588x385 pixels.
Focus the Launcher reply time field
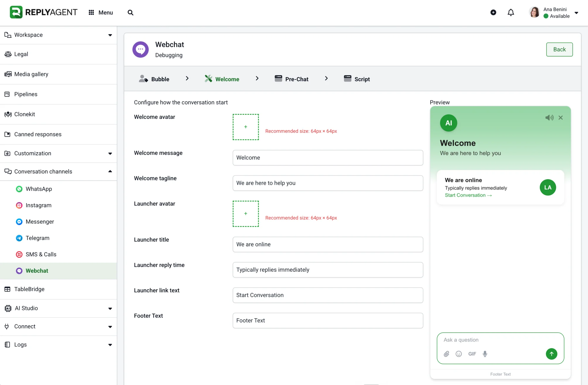(328, 270)
